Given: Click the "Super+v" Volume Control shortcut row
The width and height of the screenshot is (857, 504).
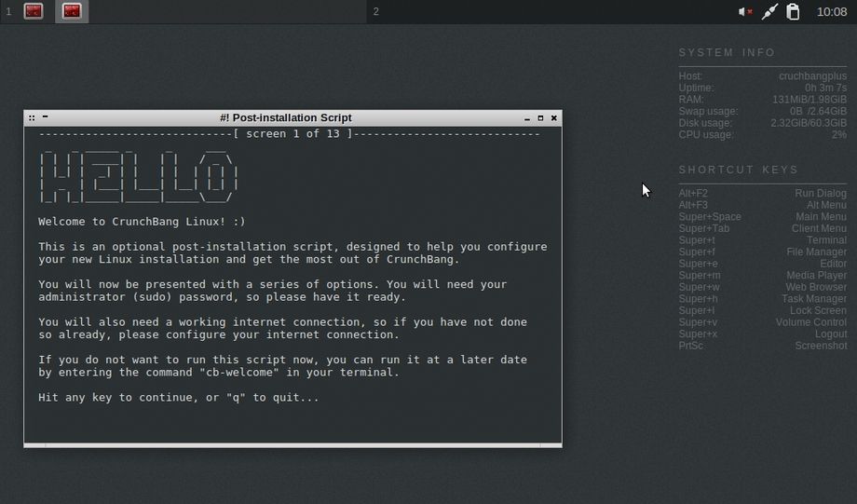Looking at the screenshot, I should tap(762, 322).
